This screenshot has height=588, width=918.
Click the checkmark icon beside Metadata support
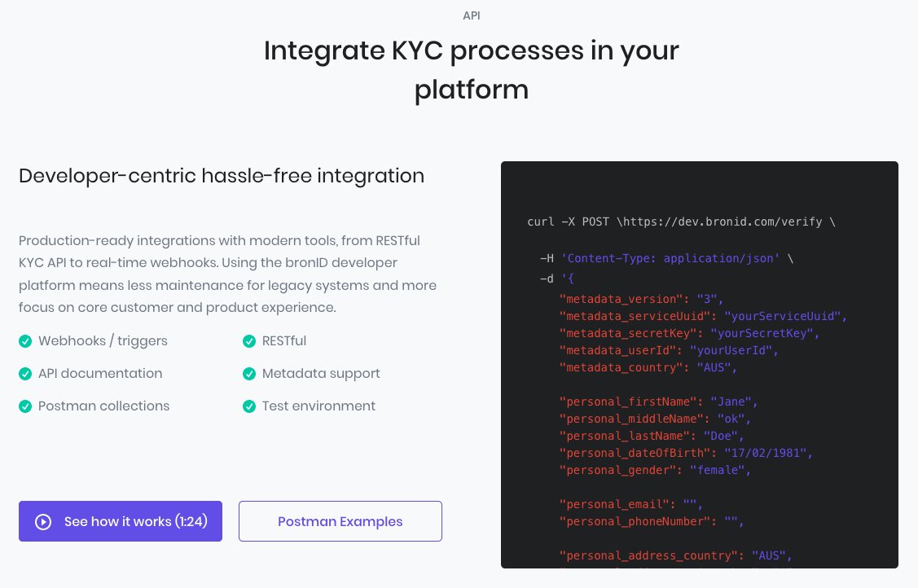coord(249,373)
